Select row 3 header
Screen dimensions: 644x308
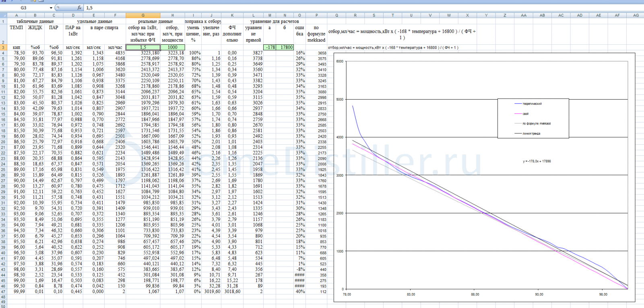click(3, 48)
